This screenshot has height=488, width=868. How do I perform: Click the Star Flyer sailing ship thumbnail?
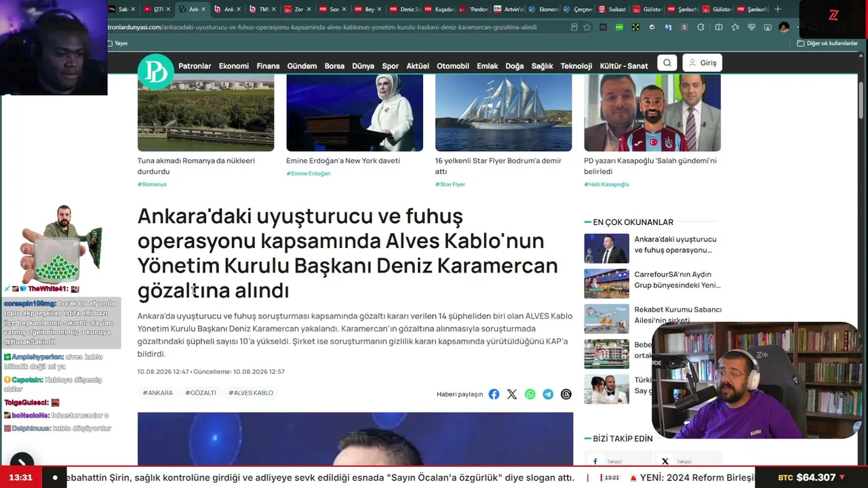coord(504,113)
